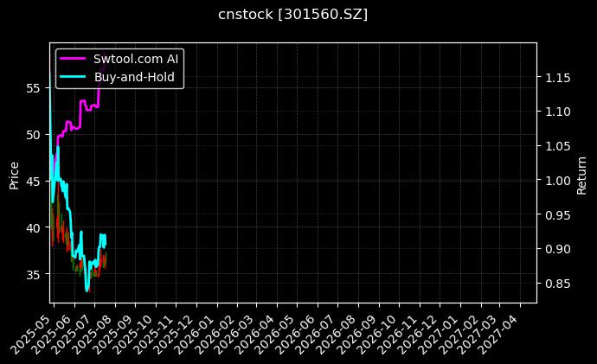
Task: Click the magenta line swatch in legend
Action: coord(74,59)
